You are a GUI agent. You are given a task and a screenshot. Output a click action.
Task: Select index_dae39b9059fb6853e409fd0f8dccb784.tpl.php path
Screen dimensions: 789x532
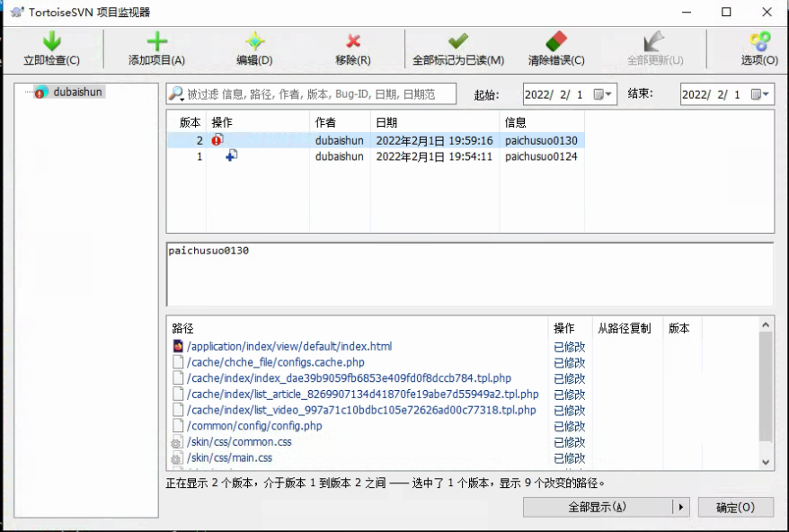point(349,378)
